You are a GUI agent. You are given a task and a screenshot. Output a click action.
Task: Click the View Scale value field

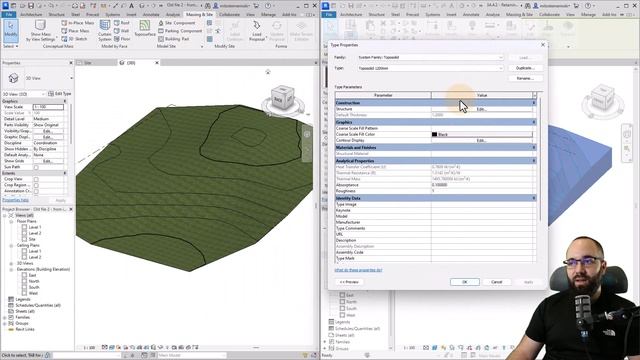tap(48, 107)
